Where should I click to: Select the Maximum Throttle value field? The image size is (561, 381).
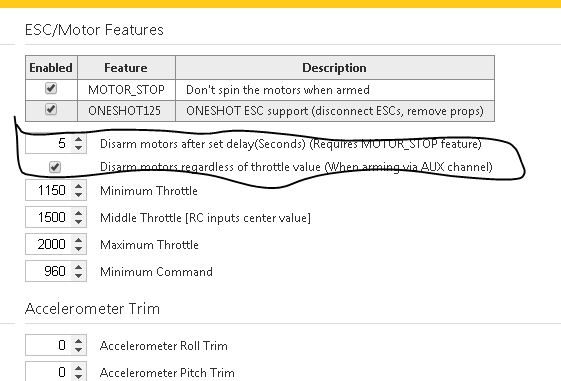56,244
